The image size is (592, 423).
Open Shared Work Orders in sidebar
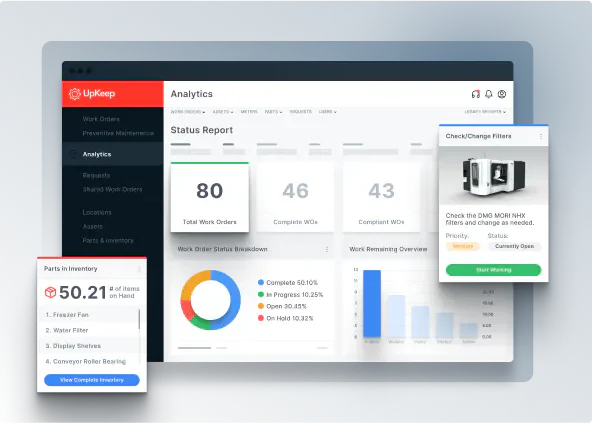point(113,190)
